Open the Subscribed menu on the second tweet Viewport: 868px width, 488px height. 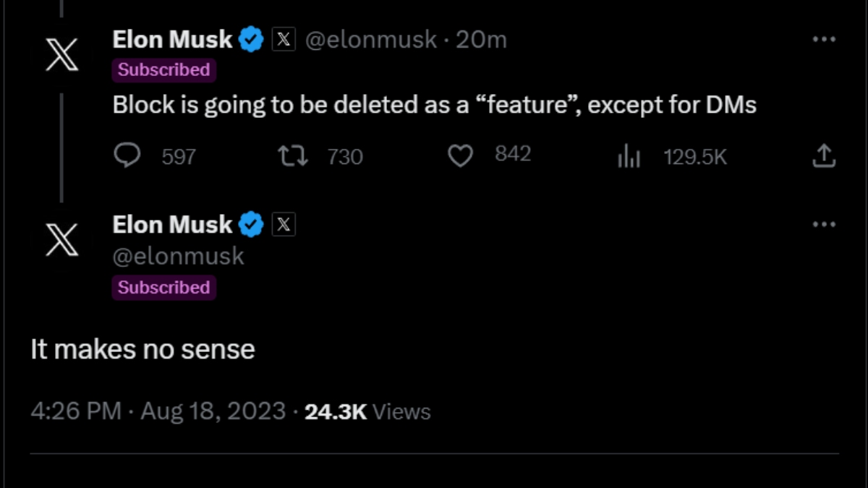point(164,287)
